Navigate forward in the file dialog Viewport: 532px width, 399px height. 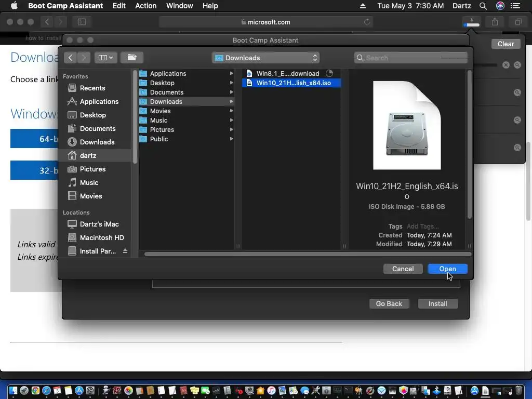click(84, 58)
